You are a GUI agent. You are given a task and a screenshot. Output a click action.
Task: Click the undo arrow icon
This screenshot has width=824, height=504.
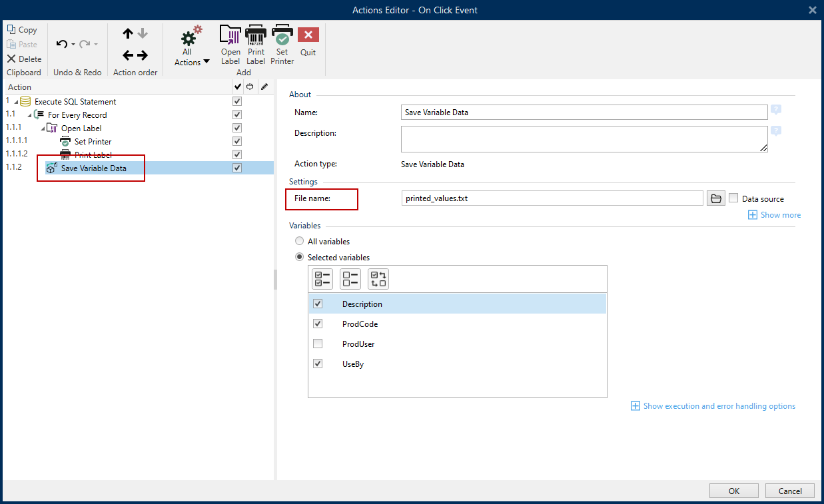[x=62, y=44]
